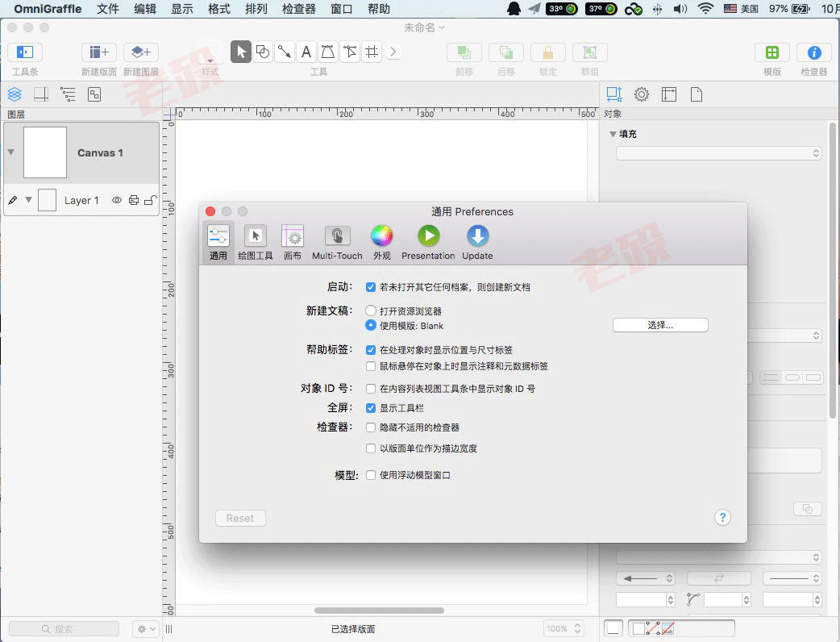840x642 pixels.
Task: Uncheck show position and size labels
Action: 370,349
